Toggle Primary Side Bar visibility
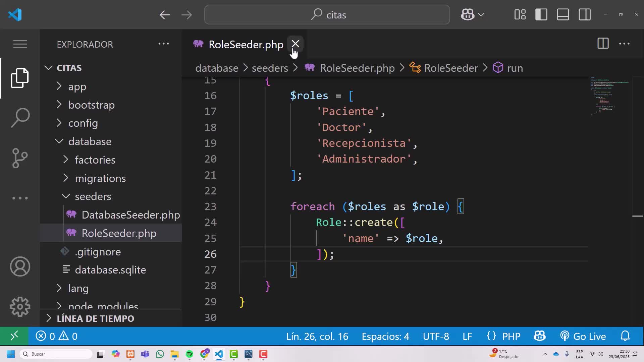Viewport: 644px width, 362px height. [541, 15]
